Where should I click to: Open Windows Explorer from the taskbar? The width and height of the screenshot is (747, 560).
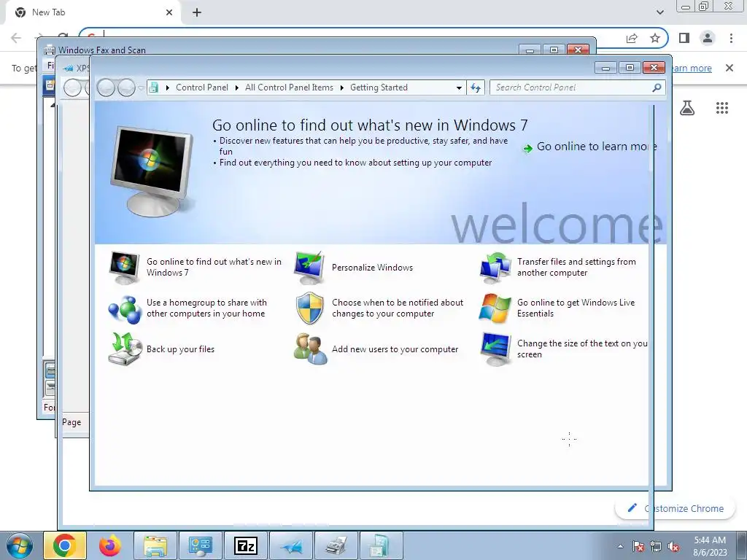pyautogui.click(x=155, y=545)
